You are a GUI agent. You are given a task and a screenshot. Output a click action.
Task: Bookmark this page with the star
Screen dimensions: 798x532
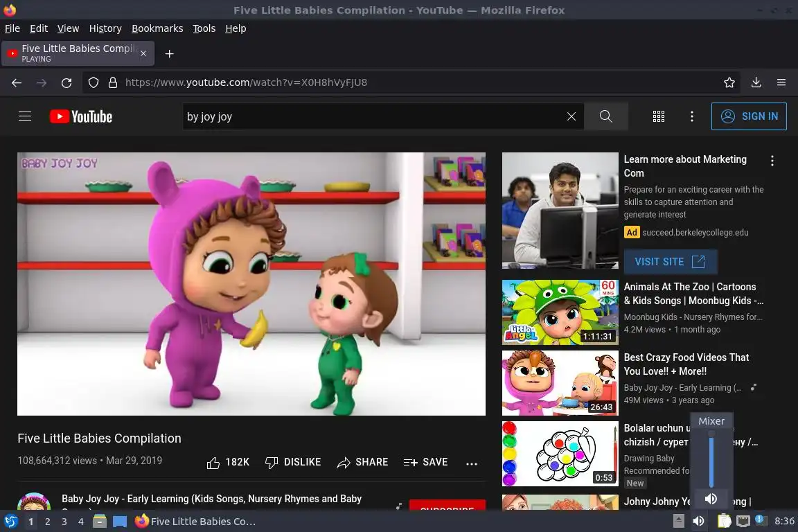pos(729,82)
